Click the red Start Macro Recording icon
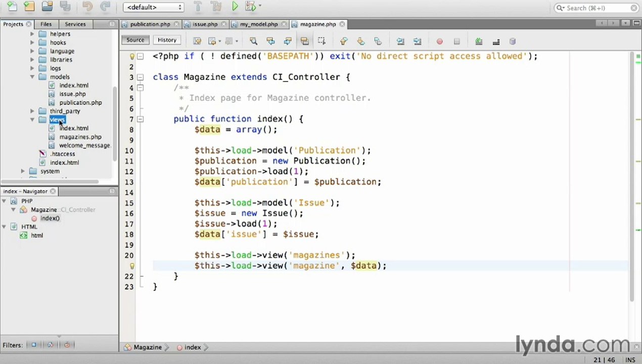Viewport: 642px width, 364px height. tap(440, 41)
